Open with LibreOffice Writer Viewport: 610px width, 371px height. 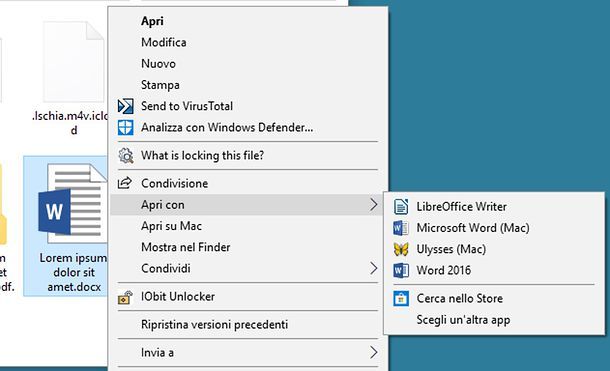(x=494, y=206)
